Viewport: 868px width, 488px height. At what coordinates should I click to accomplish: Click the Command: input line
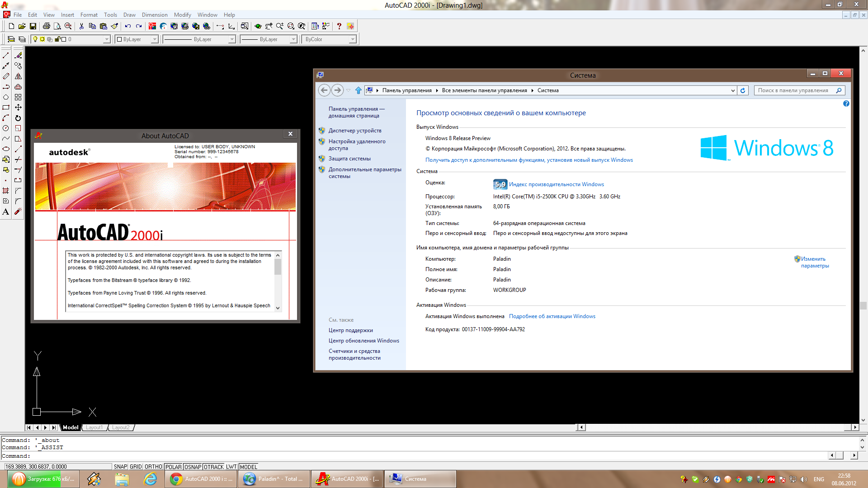tap(414, 456)
